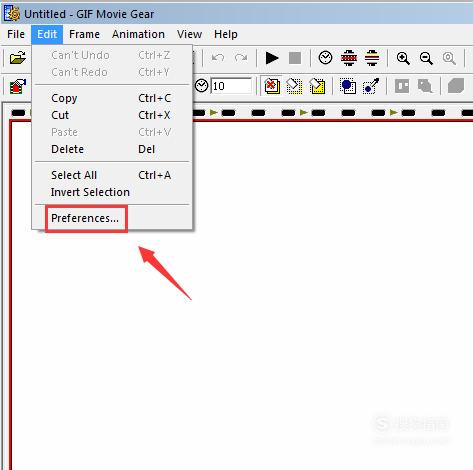Click the eraser with dotted outline icon
Image resolution: width=473 pixels, height=470 pixels.
[294, 86]
